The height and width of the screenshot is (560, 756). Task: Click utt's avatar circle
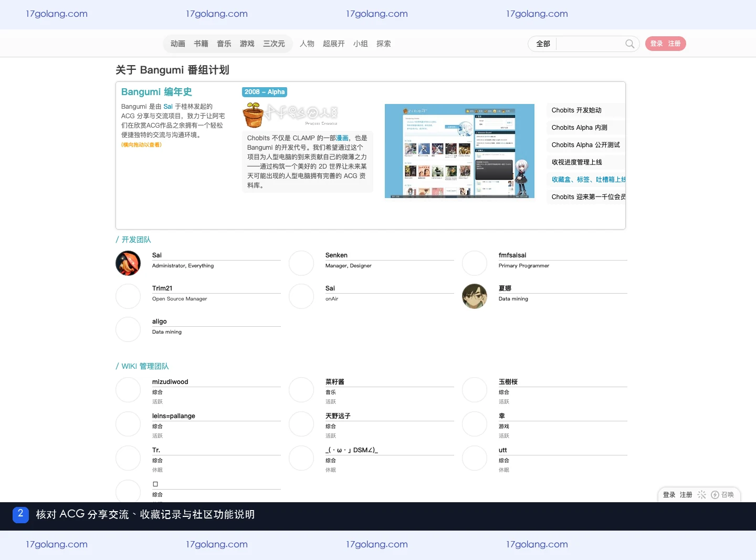pos(475,458)
